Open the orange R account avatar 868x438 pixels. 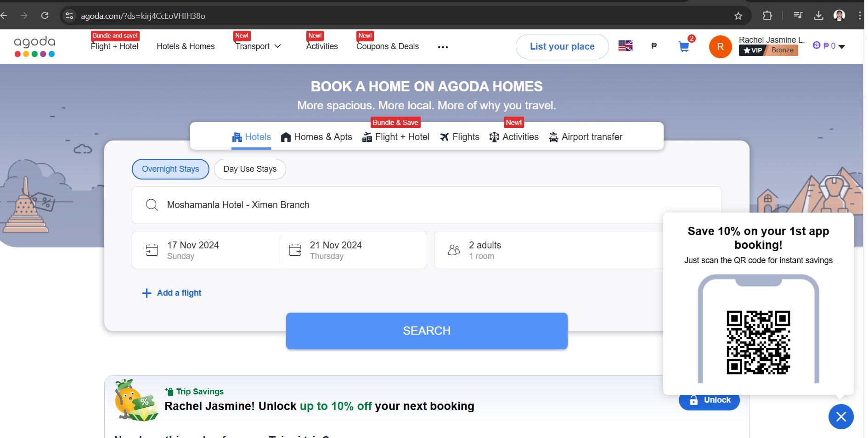[x=720, y=47]
